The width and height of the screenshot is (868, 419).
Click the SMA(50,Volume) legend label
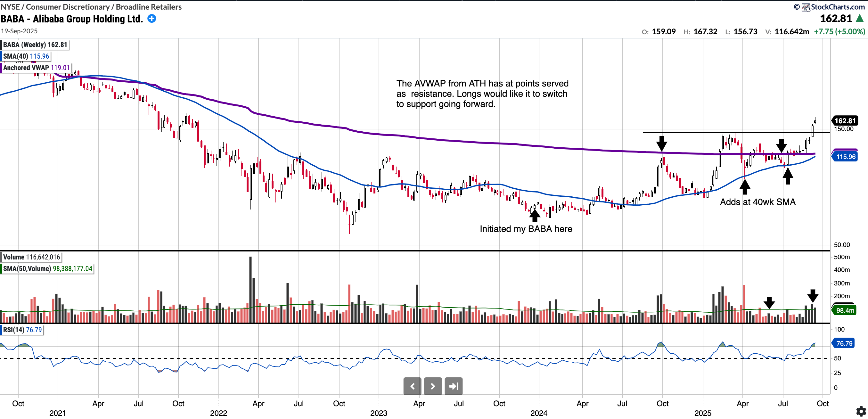(47, 268)
